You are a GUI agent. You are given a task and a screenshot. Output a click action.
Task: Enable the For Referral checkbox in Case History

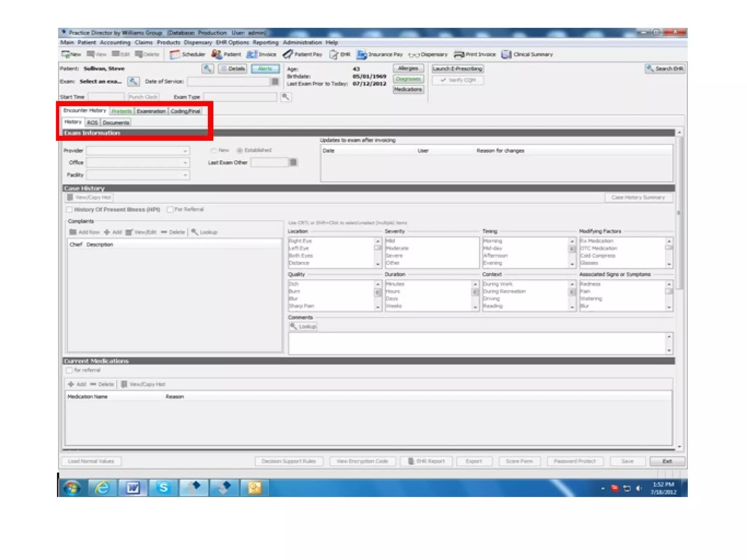coord(170,209)
